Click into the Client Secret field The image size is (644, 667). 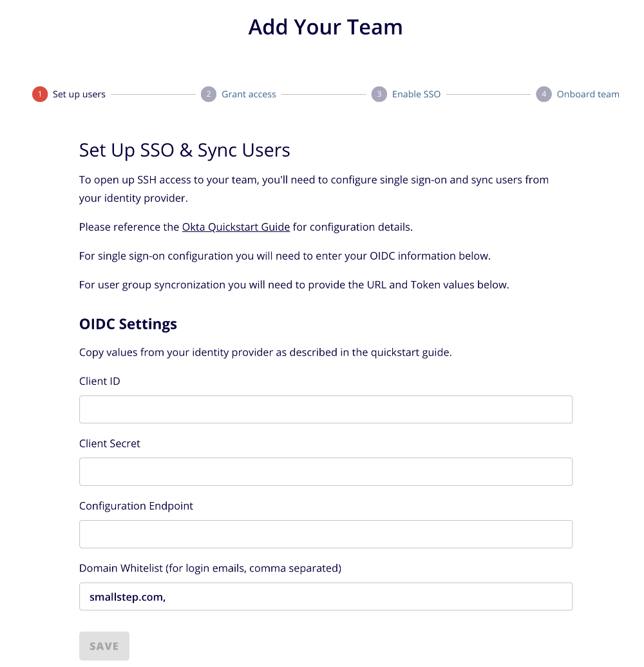[x=325, y=472]
